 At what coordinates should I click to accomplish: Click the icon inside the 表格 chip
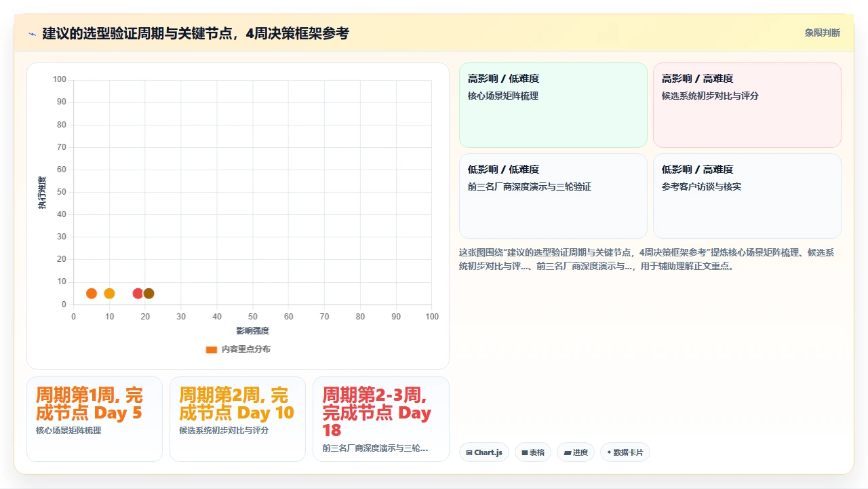point(525,452)
